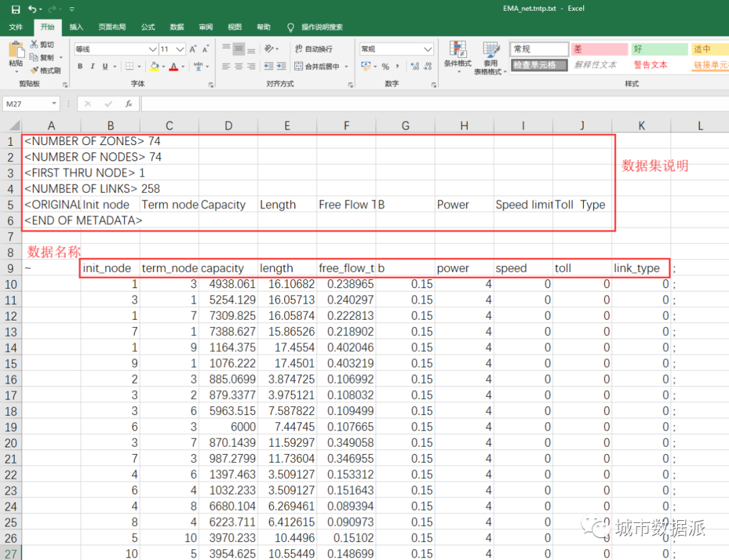The width and height of the screenshot is (729, 560).
Task: Increase font size with the larger A icon
Action: (193, 49)
